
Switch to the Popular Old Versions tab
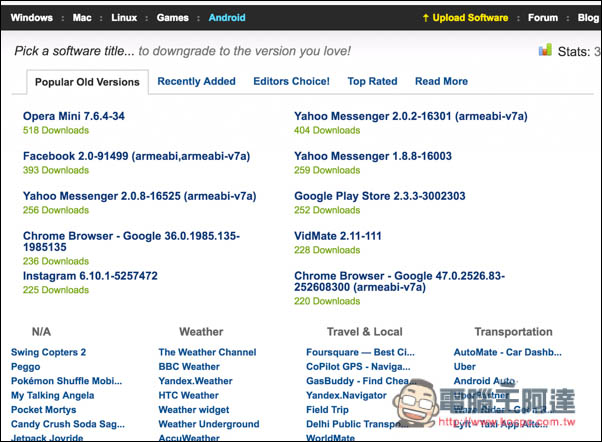pos(87,82)
